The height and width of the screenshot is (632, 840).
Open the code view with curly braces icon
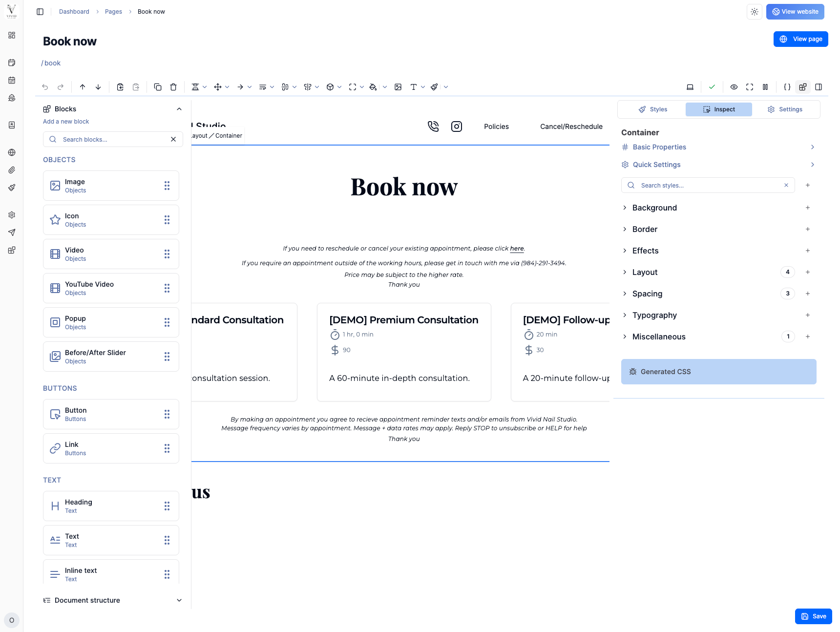787,87
